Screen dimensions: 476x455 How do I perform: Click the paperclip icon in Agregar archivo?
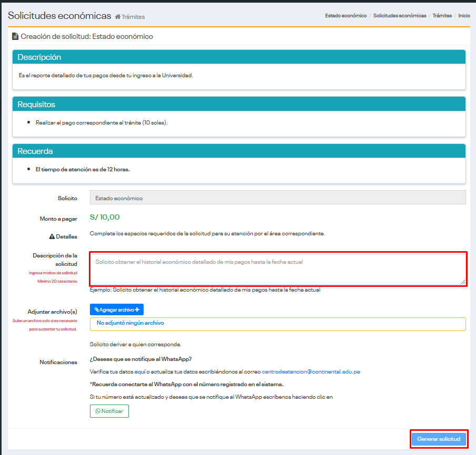(x=97, y=310)
